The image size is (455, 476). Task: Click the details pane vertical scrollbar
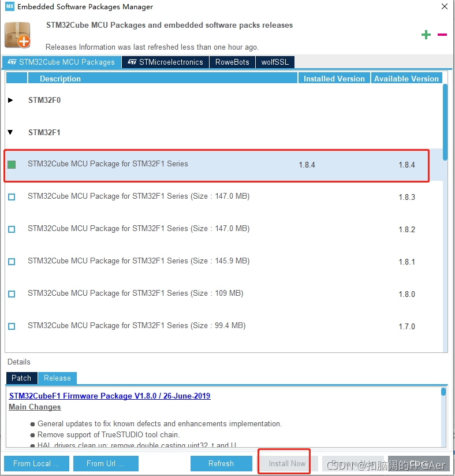[x=443, y=392]
